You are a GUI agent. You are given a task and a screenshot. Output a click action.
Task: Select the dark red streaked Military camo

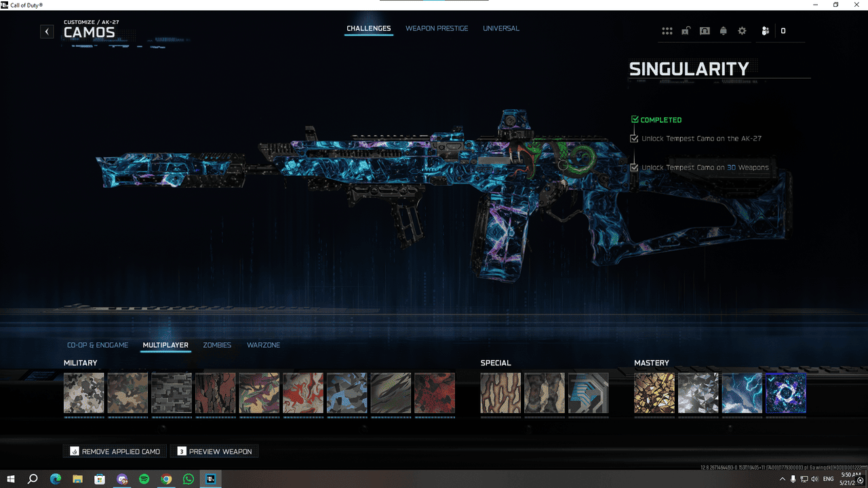tap(216, 393)
